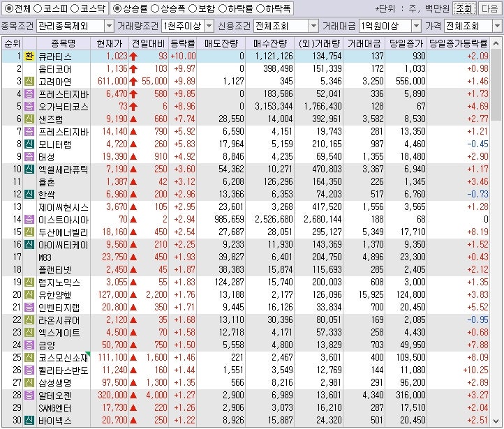504x429 pixels.
Task: Click the 신 badge next to 랩지노믹스
Action: (x=29, y=282)
